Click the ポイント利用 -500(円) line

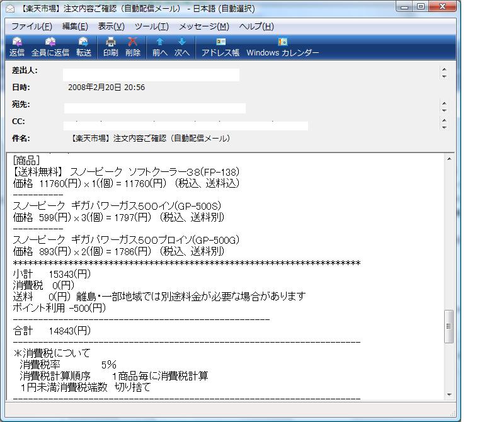tap(59, 308)
